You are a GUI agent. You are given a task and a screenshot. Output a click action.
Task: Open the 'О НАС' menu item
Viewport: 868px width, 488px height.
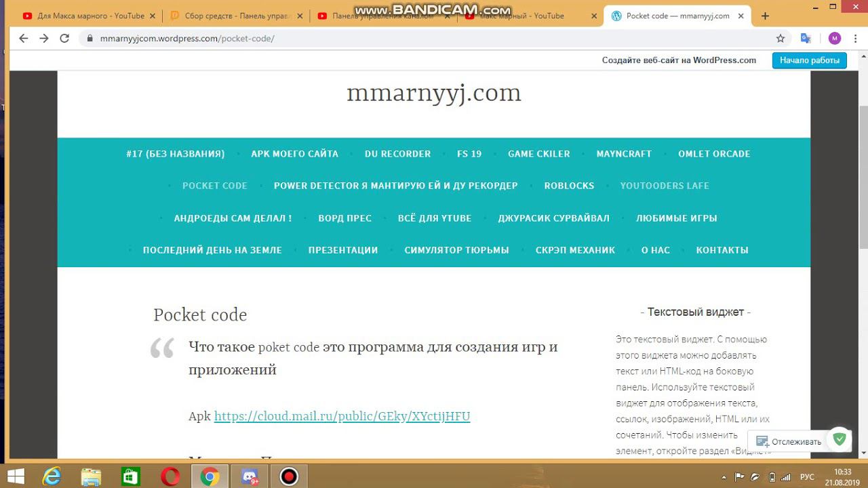click(656, 250)
